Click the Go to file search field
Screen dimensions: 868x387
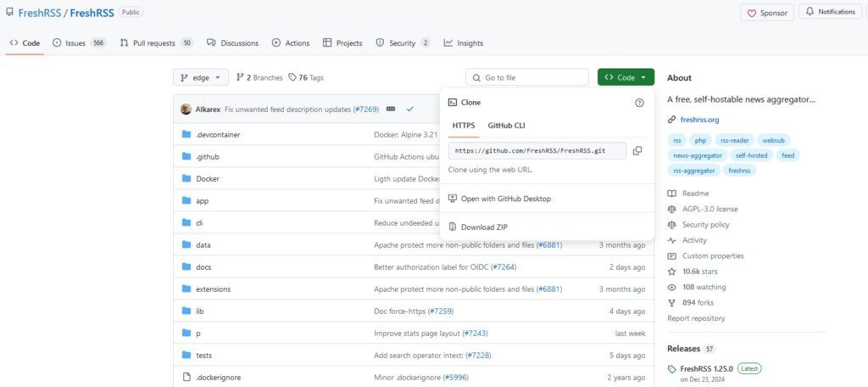click(527, 77)
